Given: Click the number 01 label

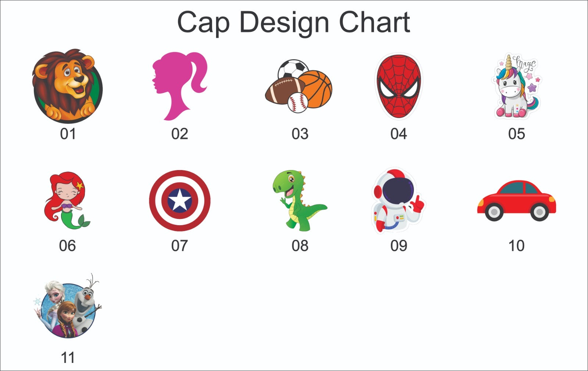Looking at the screenshot, I should 68,134.
